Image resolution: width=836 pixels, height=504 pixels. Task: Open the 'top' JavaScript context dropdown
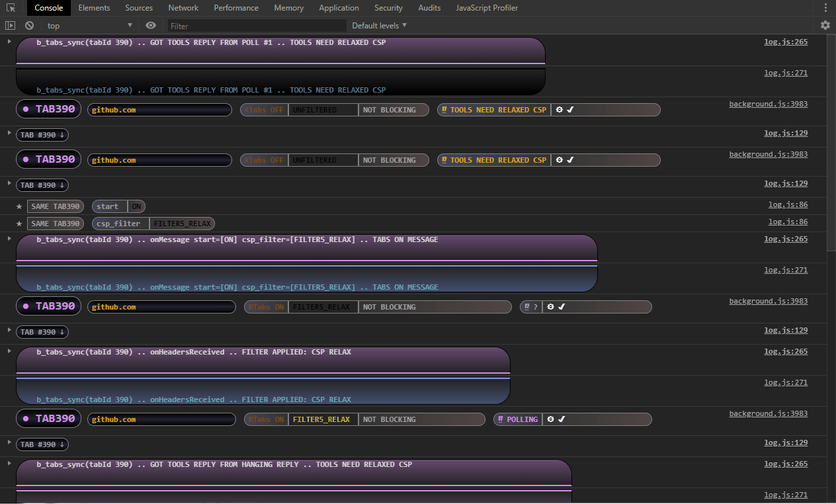click(90, 25)
